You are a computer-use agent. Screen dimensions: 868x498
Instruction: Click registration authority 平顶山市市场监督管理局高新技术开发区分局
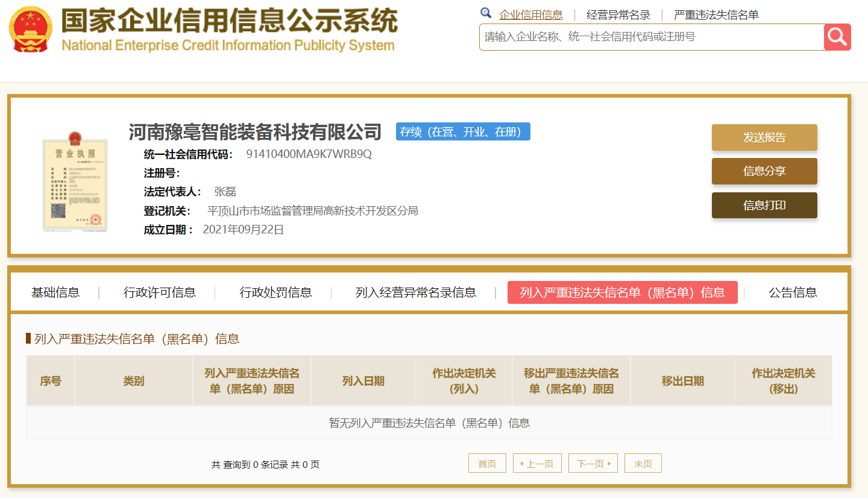313,210
